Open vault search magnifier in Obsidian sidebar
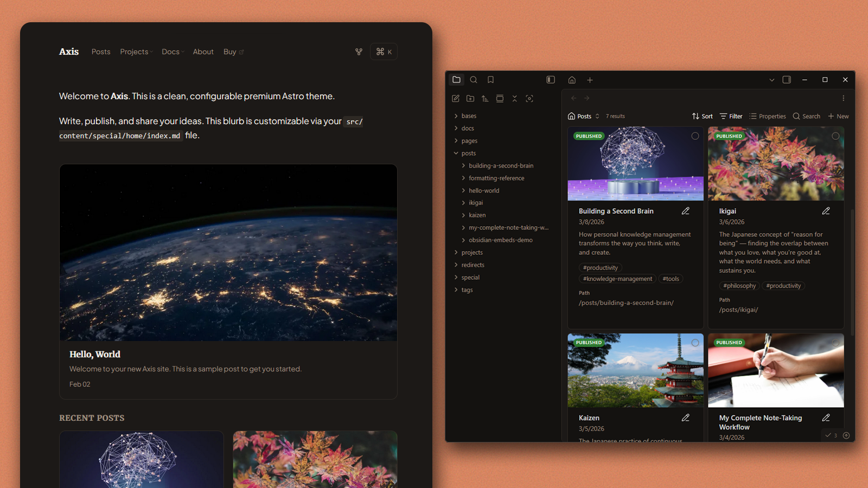This screenshot has width=868, height=488. (474, 80)
